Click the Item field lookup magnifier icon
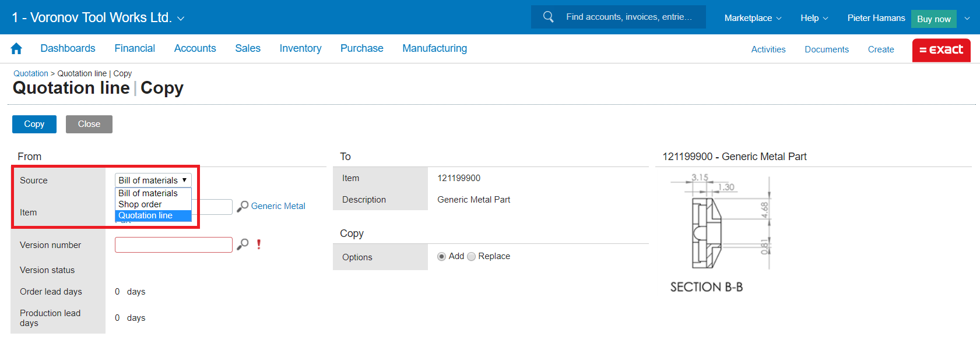 pyautogui.click(x=243, y=206)
